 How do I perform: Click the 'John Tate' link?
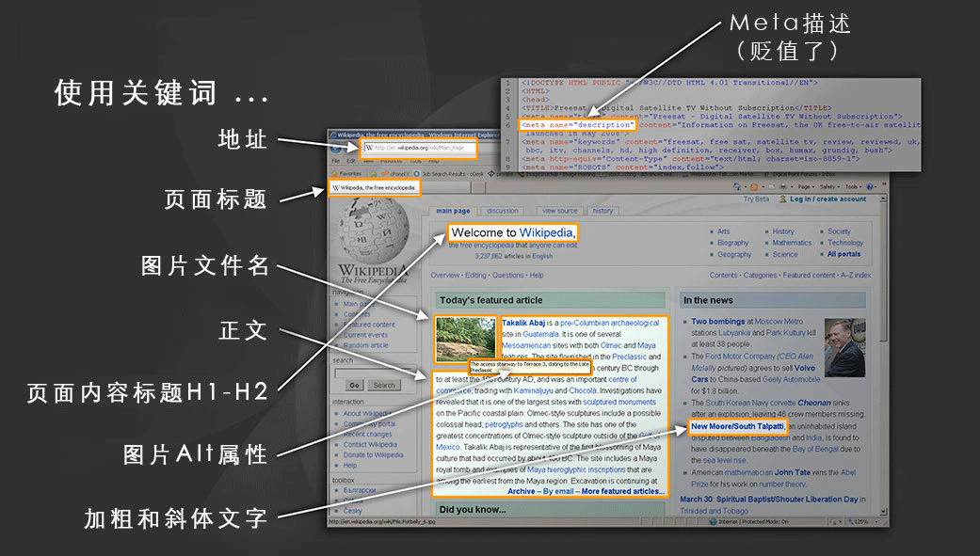pos(793,473)
